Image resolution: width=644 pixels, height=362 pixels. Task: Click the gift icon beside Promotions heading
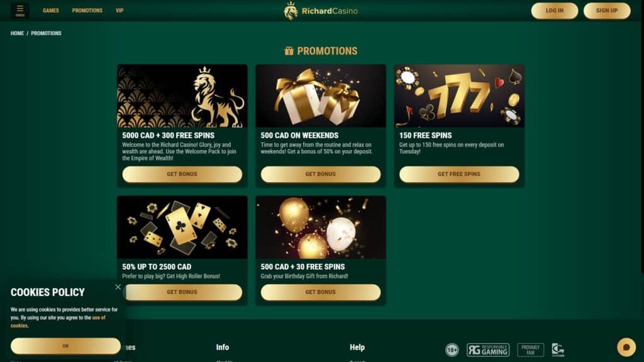tap(289, 51)
